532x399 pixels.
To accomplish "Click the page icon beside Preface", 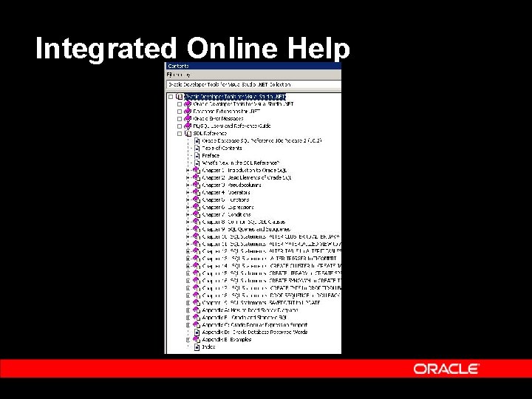I will (197, 156).
